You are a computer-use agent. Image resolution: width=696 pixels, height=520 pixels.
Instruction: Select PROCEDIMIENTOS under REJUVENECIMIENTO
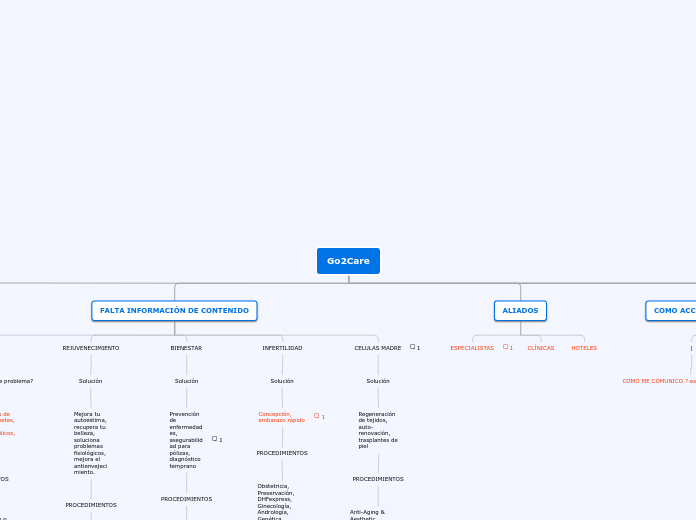[x=91, y=505]
